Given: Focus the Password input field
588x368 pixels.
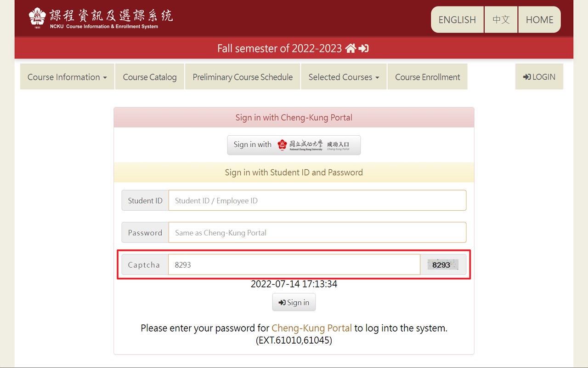Looking at the screenshot, I should tap(317, 233).
